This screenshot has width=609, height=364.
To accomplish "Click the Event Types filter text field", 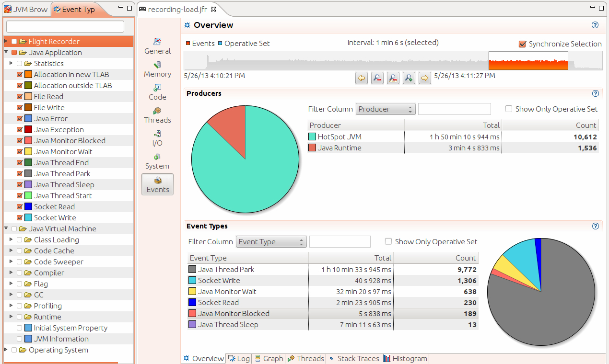I will [x=340, y=242].
